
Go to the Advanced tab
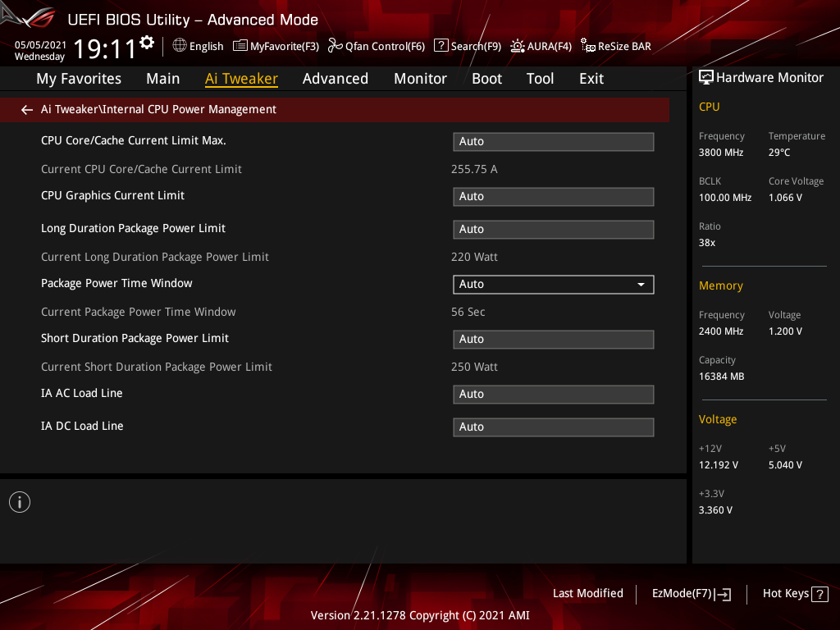336,79
